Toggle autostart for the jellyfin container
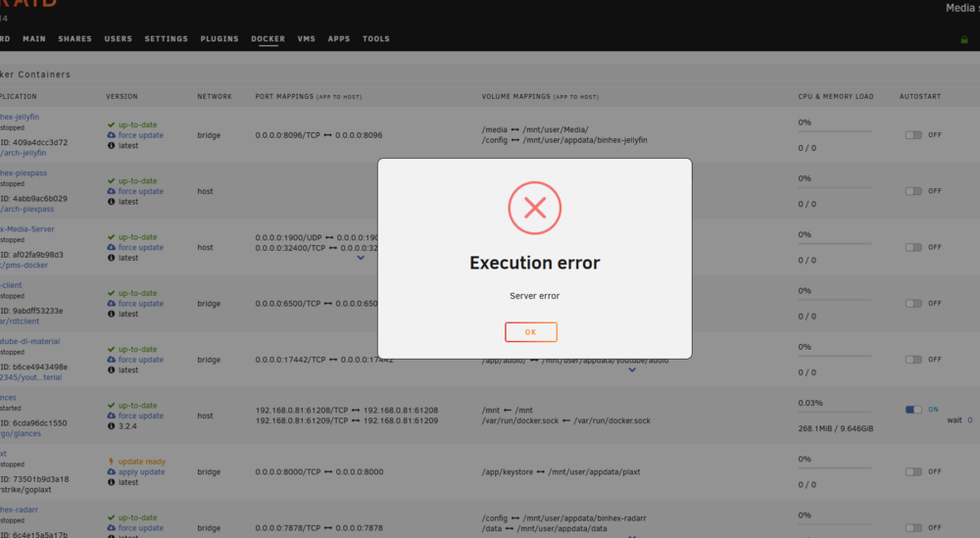The image size is (980, 538). click(913, 135)
